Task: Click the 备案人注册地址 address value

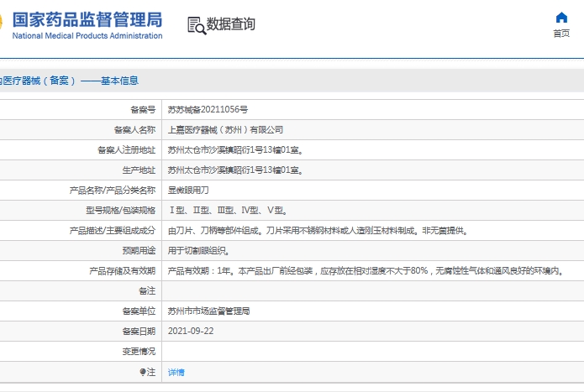Action: [236, 150]
